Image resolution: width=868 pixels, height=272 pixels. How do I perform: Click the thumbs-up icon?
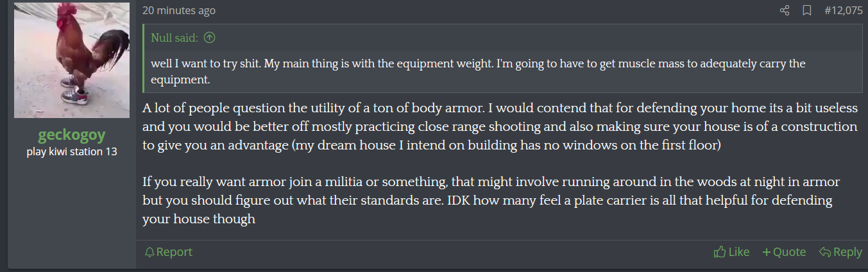(720, 252)
